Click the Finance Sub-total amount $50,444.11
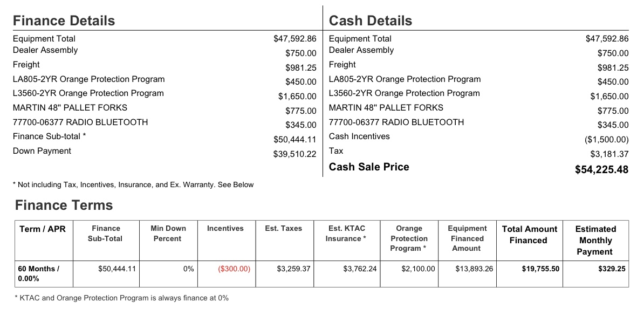644x315 pixels. coord(295,140)
